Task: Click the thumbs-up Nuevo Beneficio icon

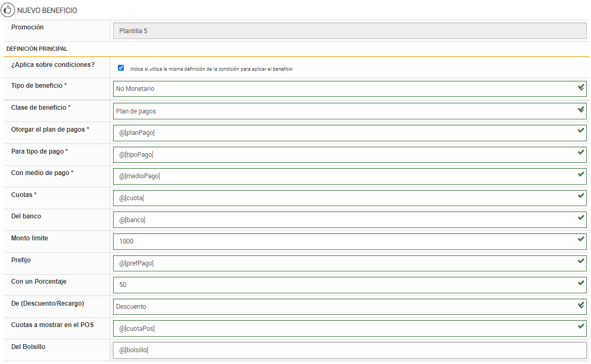Action: point(8,10)
